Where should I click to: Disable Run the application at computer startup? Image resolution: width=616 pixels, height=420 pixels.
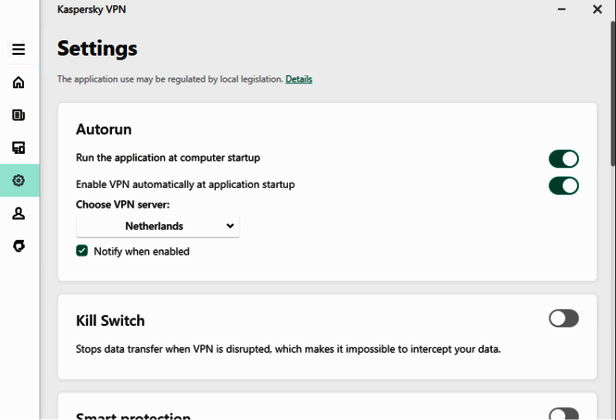[563, 159]
